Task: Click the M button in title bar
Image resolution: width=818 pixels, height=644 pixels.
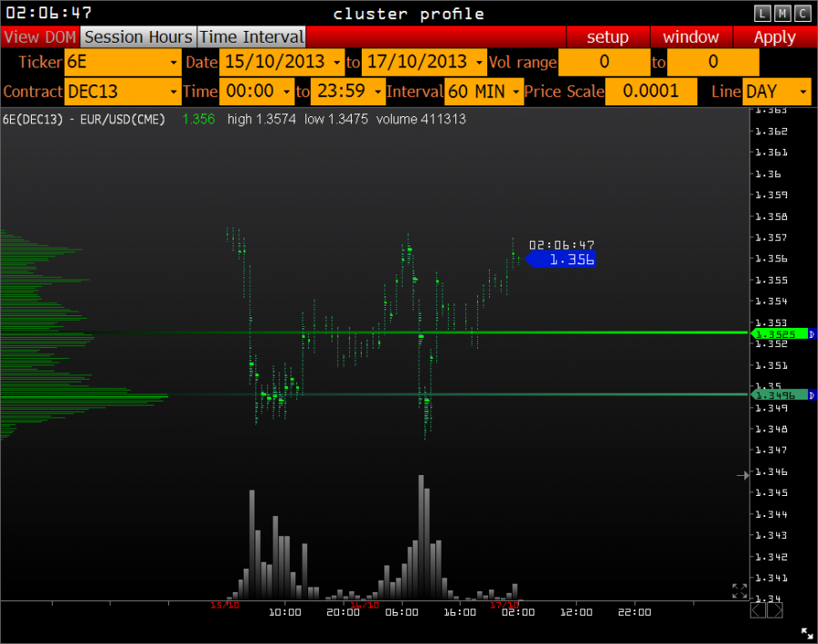Action: [782, 13]
